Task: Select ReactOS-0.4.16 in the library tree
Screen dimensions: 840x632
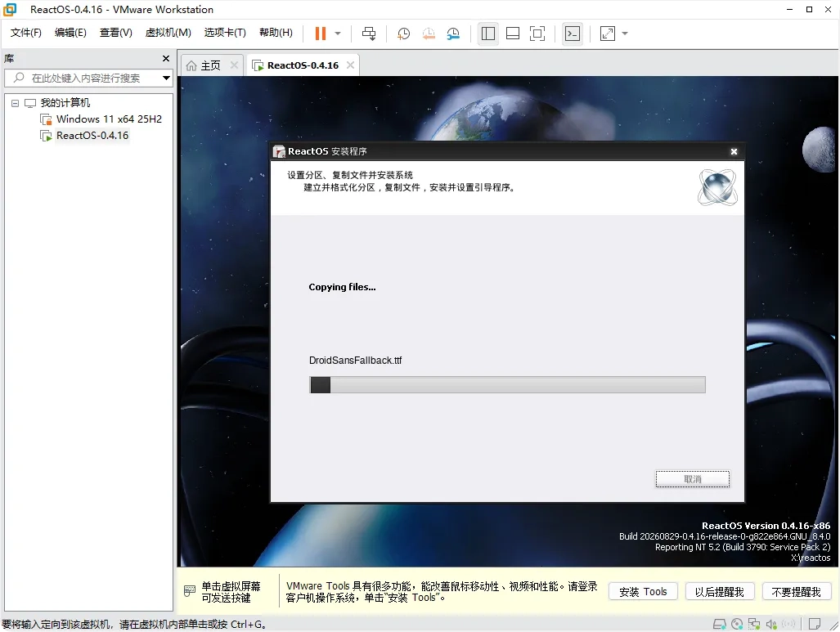Action: click(92, 136)
